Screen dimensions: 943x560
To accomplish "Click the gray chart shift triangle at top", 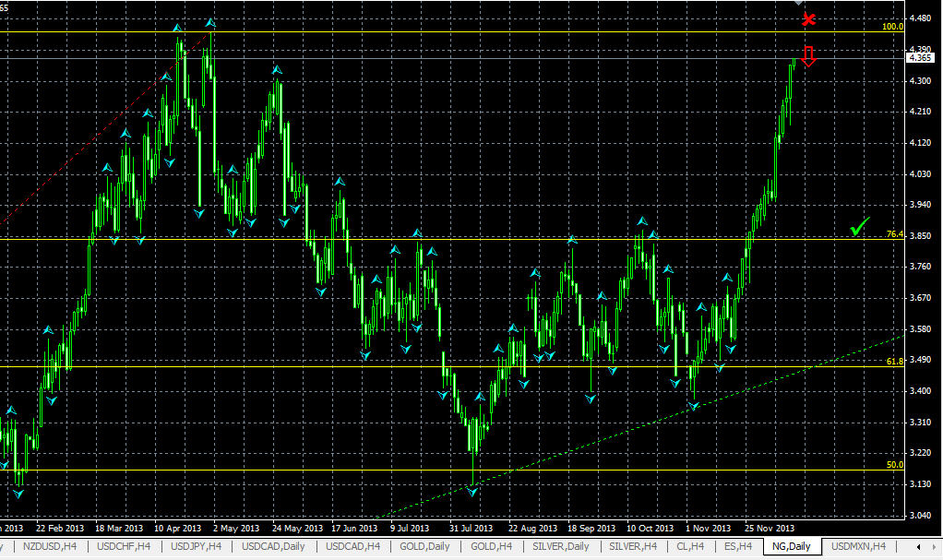I will point(799,4).
